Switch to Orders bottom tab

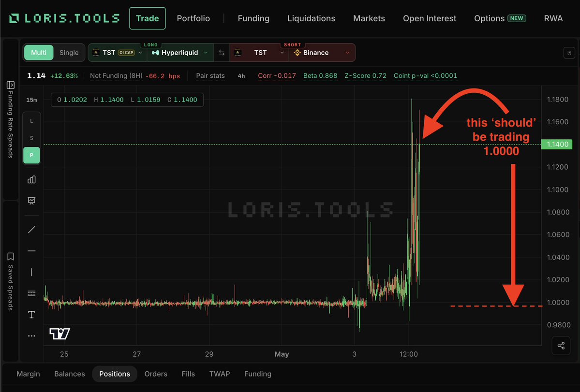pyautogui.click(x=156, y=374)
